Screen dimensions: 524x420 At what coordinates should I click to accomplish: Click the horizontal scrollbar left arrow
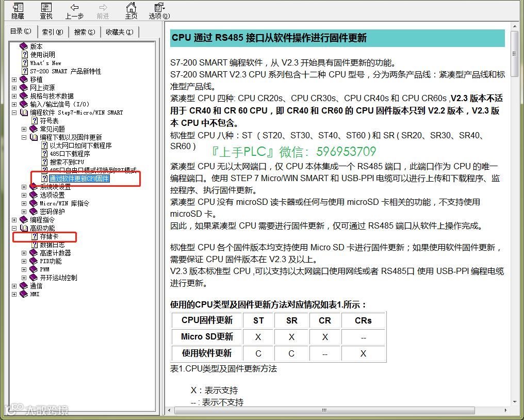pos(169,410)
